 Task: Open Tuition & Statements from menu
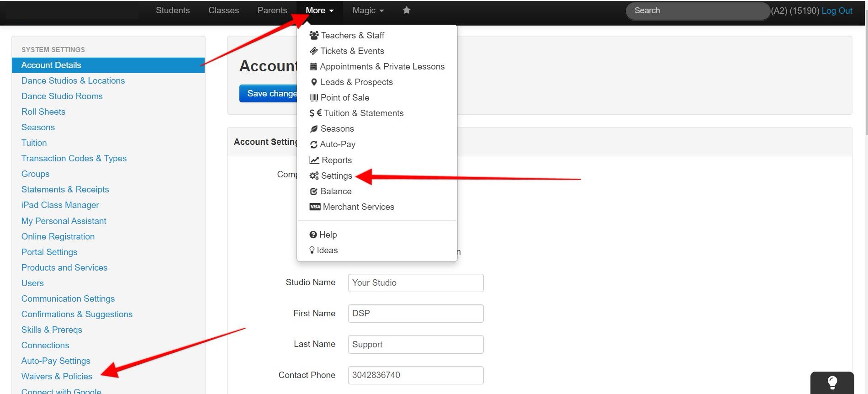[x=363, y=113]
